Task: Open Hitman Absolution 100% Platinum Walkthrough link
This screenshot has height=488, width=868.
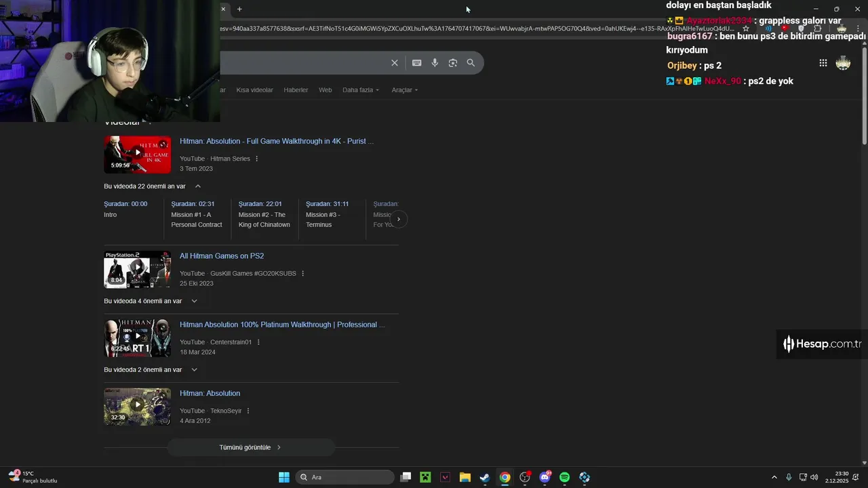Action: [282, 325]
